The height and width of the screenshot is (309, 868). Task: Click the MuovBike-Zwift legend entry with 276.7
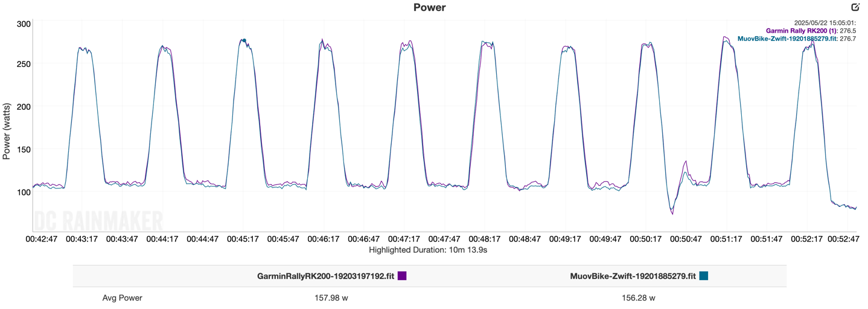pyautogui.click(x=788, y=38)
